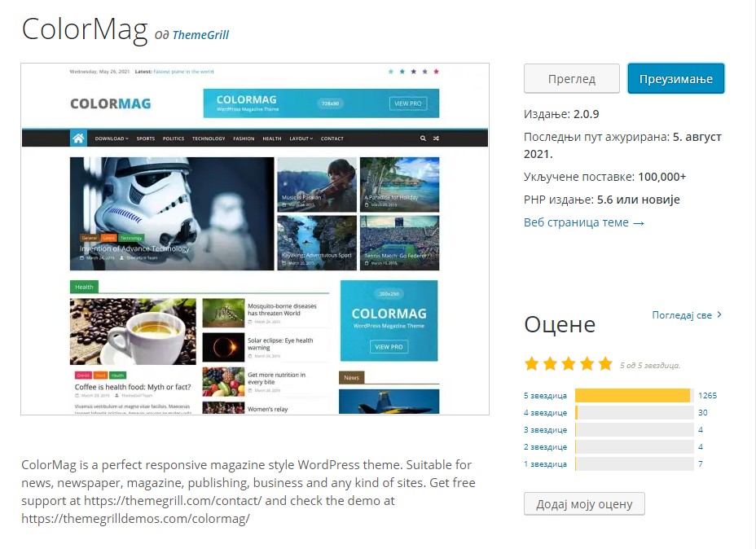The image size is (756, 549).
Task: Click the "PHP издање: 5.6 или новије" text
Action: (x=602, y=200)
